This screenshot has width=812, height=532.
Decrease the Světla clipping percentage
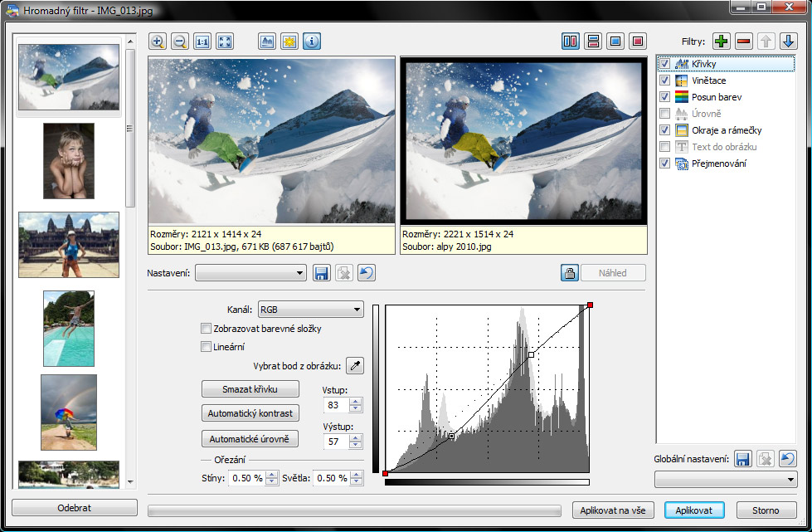(356, 481)
